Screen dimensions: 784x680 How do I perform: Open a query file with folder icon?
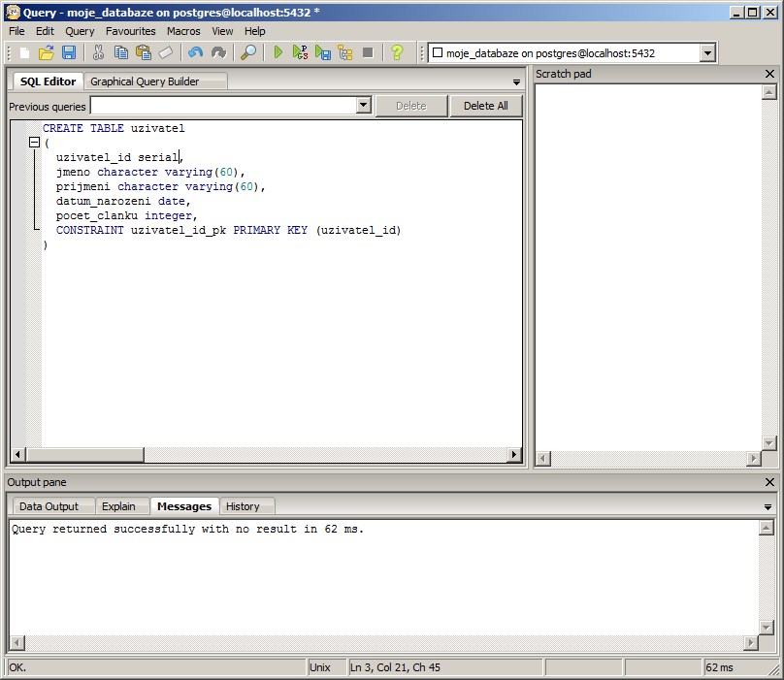[47, 52]
